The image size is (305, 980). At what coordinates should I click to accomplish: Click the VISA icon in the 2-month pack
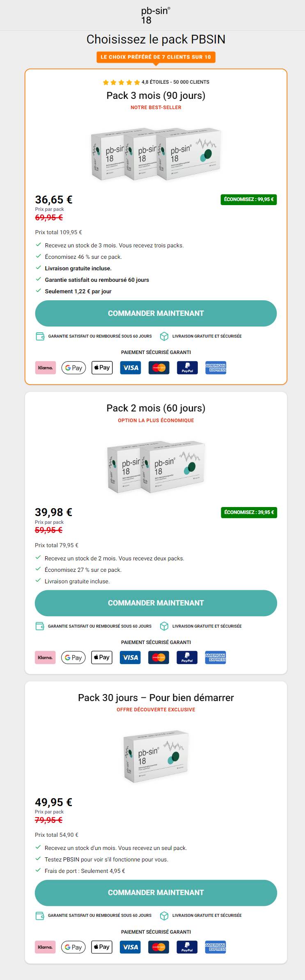[130, 657]
